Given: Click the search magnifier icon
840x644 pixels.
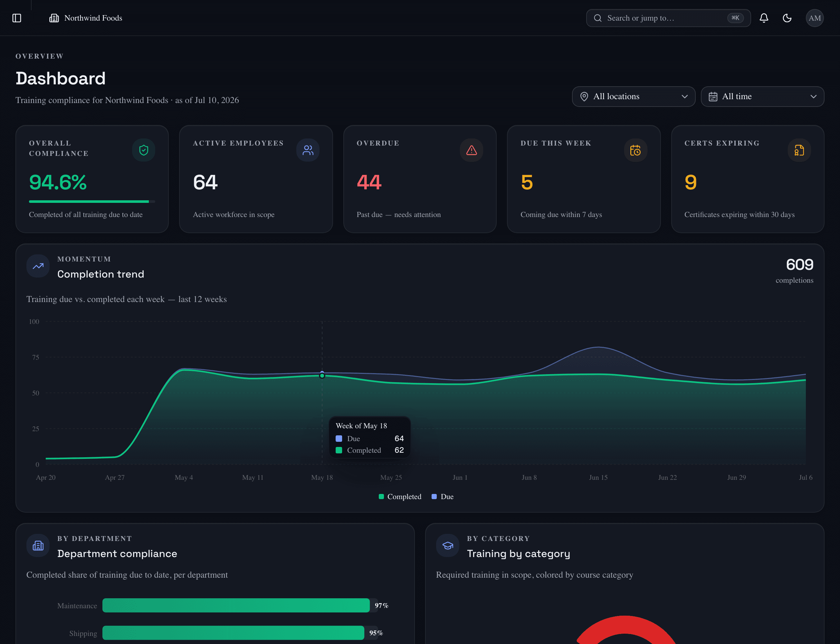Looking at the screenshot, I should pos(598,18).
